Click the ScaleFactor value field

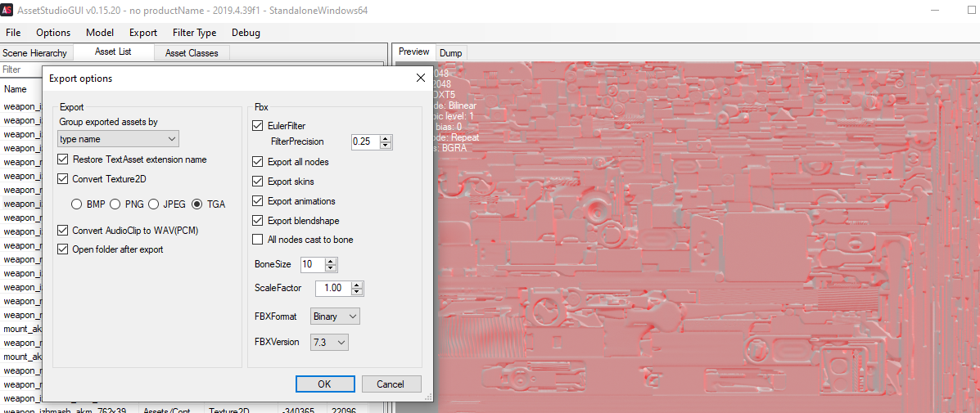(332, 288)
